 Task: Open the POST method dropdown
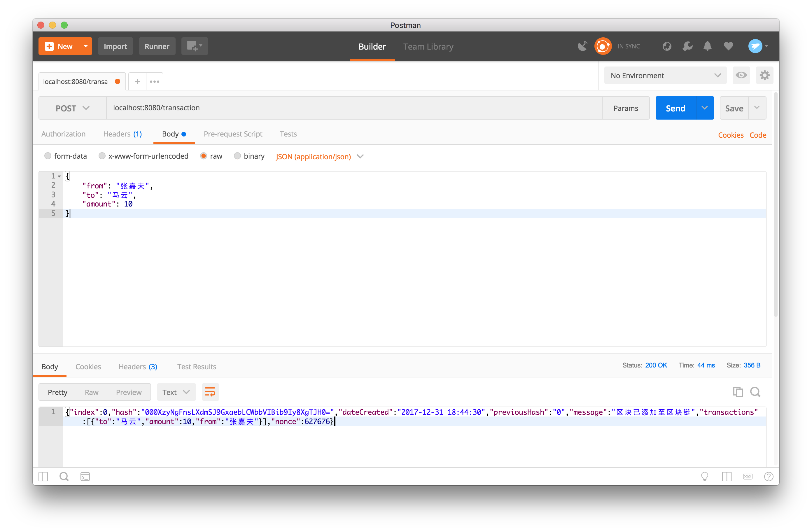[x=72, y=108]
